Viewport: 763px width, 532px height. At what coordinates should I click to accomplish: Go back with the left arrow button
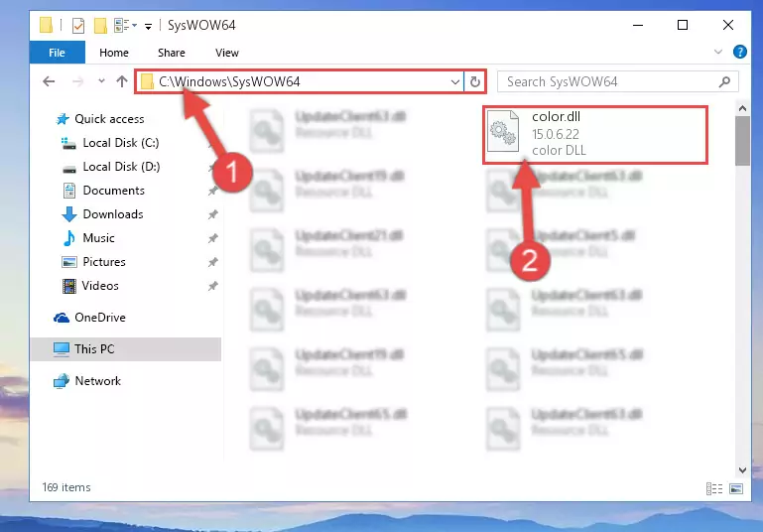[49, 81]
